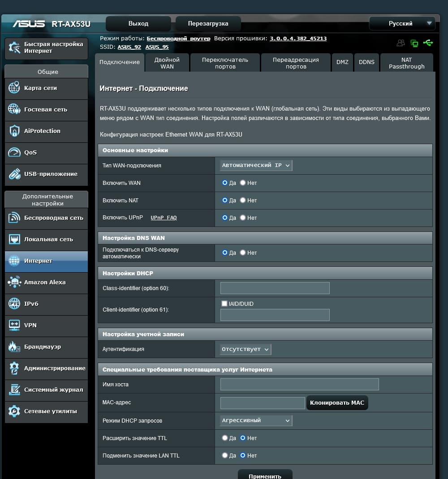
Task: Open the Сетевые утилиты gear icon
Action: point(14,411)
